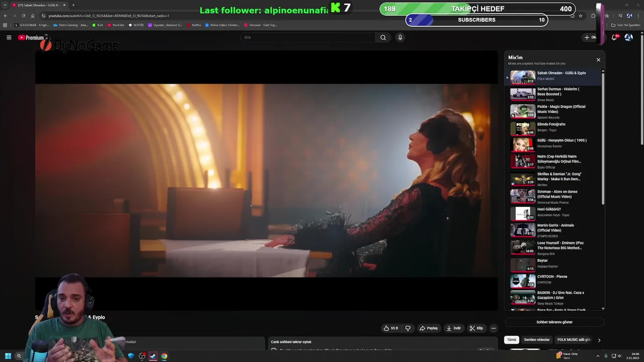Open the Chrome taskbar icon

(x=164, y=356)
